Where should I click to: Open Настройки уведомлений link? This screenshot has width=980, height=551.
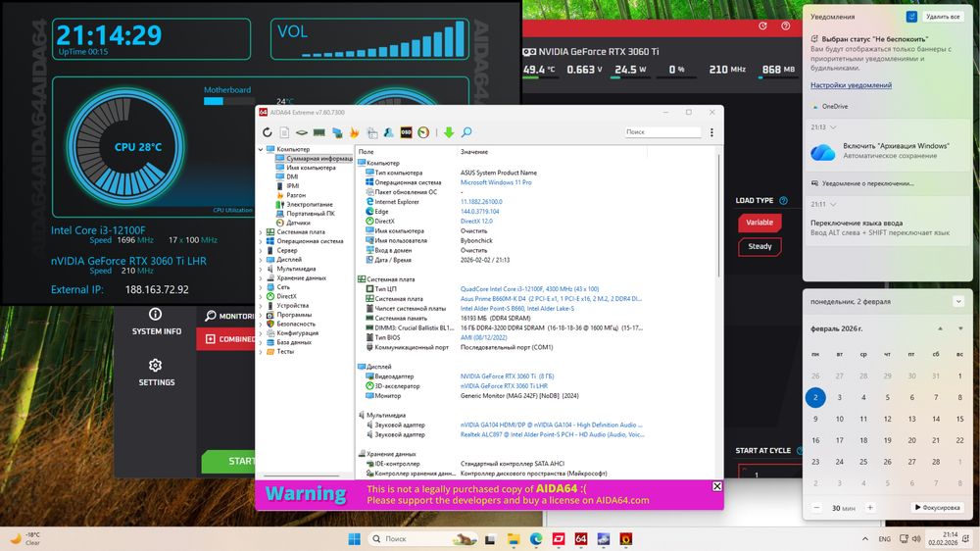tap(851, 85)
